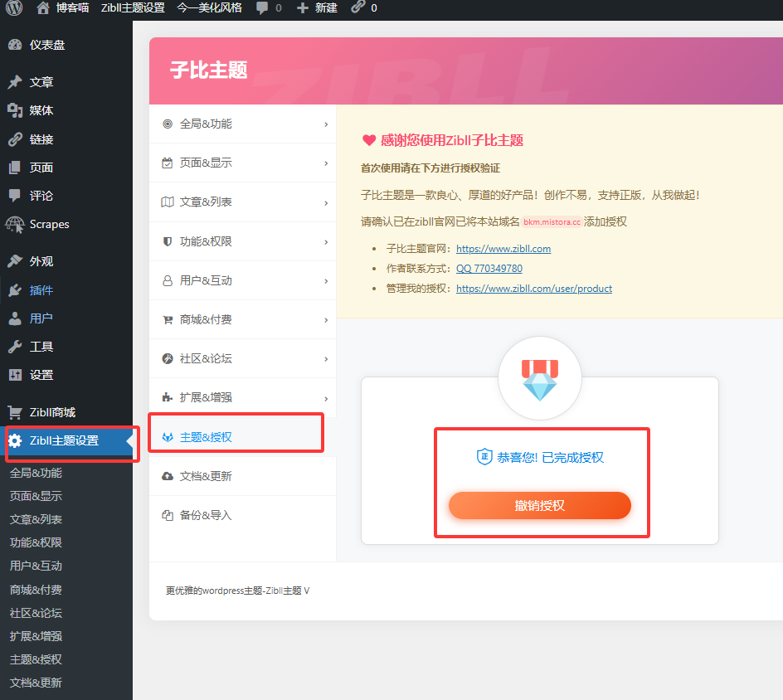Click the 插件 plug icon
Image resolution: width=783 pixels, height=700 pixels.
[15, 290]
